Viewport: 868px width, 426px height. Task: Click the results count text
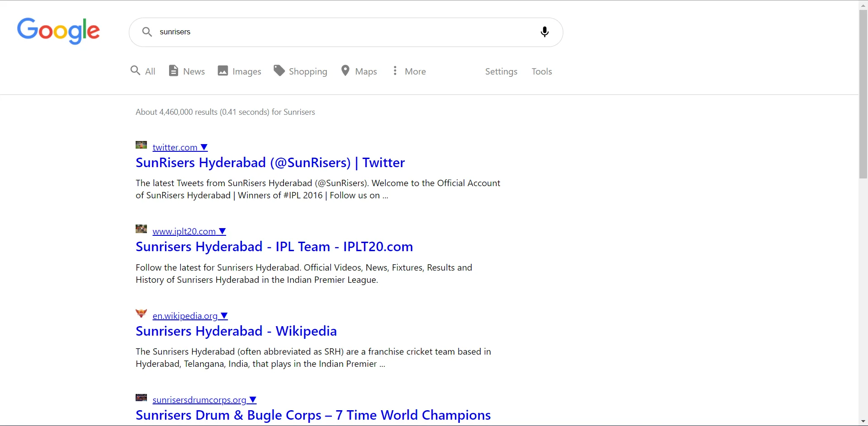point(225,112)
